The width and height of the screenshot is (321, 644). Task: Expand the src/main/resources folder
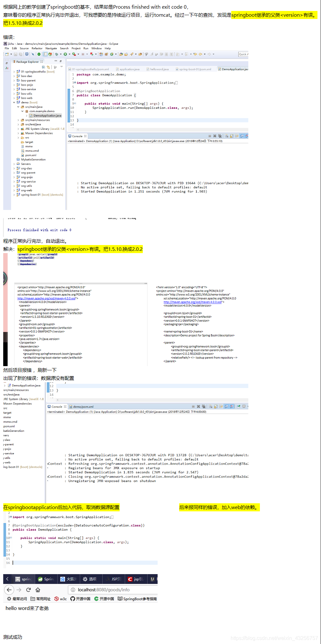click(18, 120)
